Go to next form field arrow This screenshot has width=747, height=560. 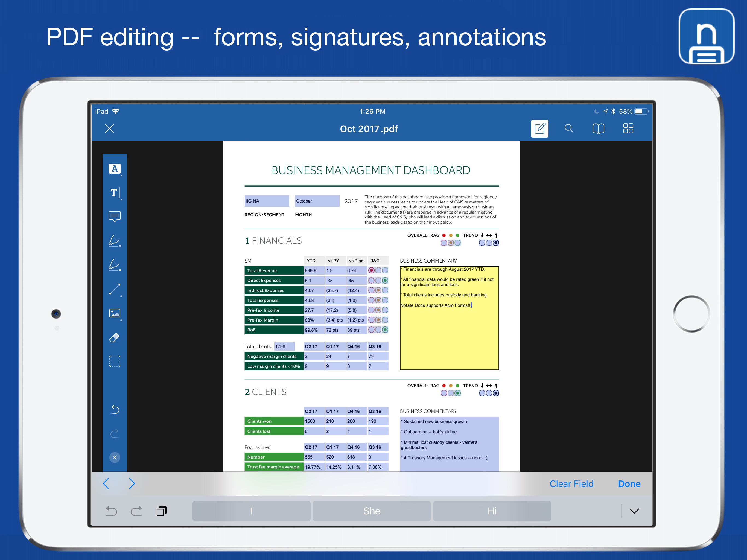[x=132, y=483]
